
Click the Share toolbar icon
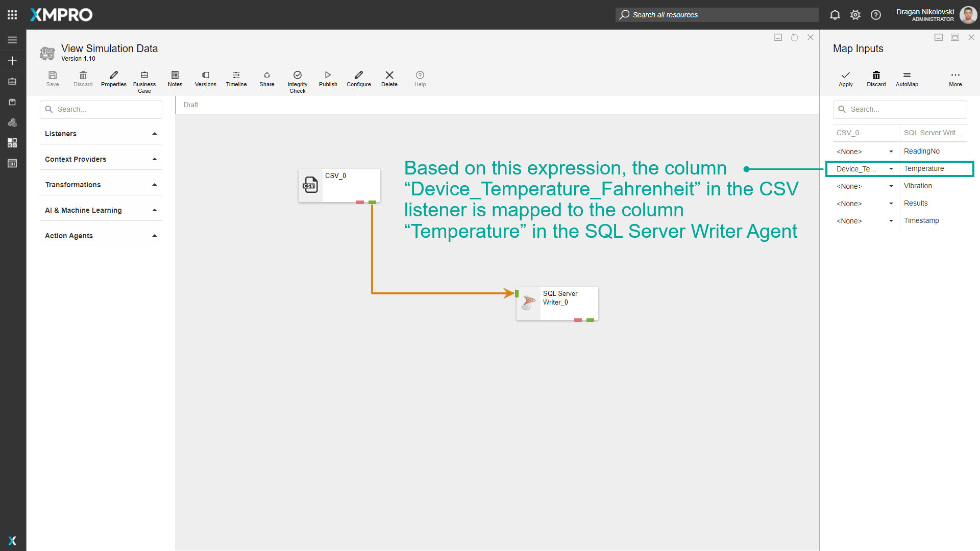tap(266, 79)
